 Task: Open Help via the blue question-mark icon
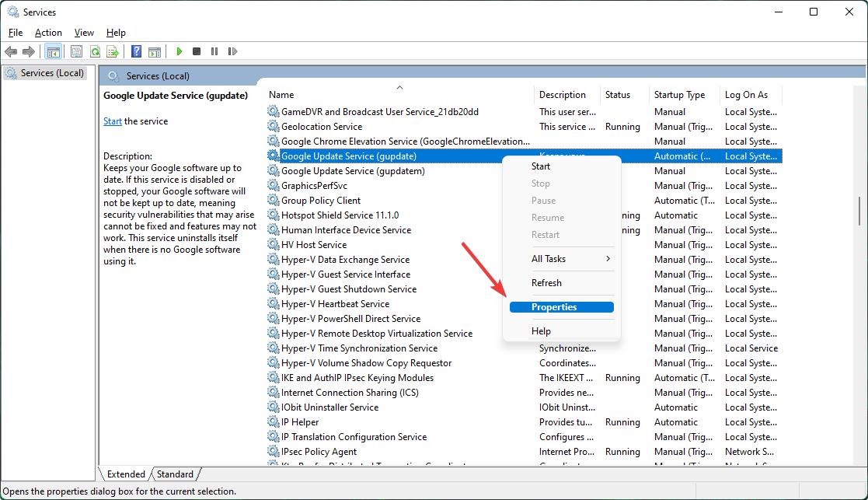(x=136, y=51)
